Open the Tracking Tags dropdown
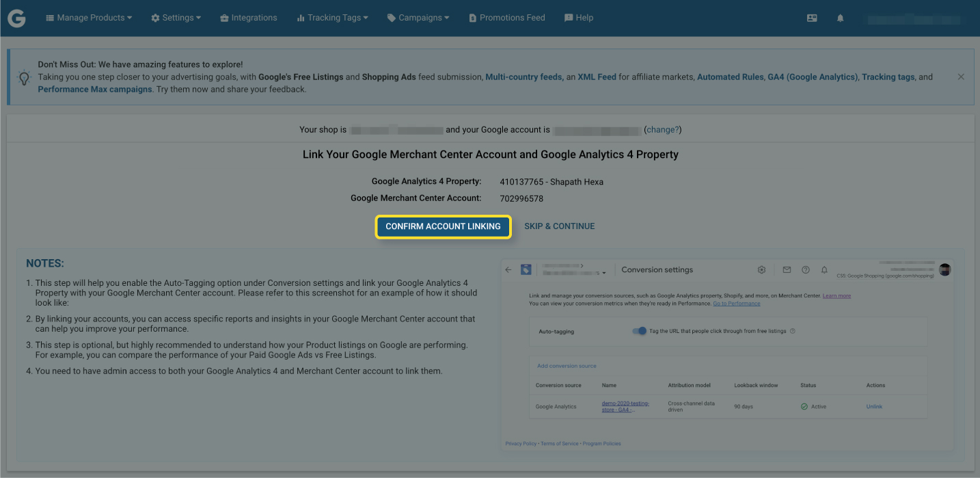 pos(332,18)
